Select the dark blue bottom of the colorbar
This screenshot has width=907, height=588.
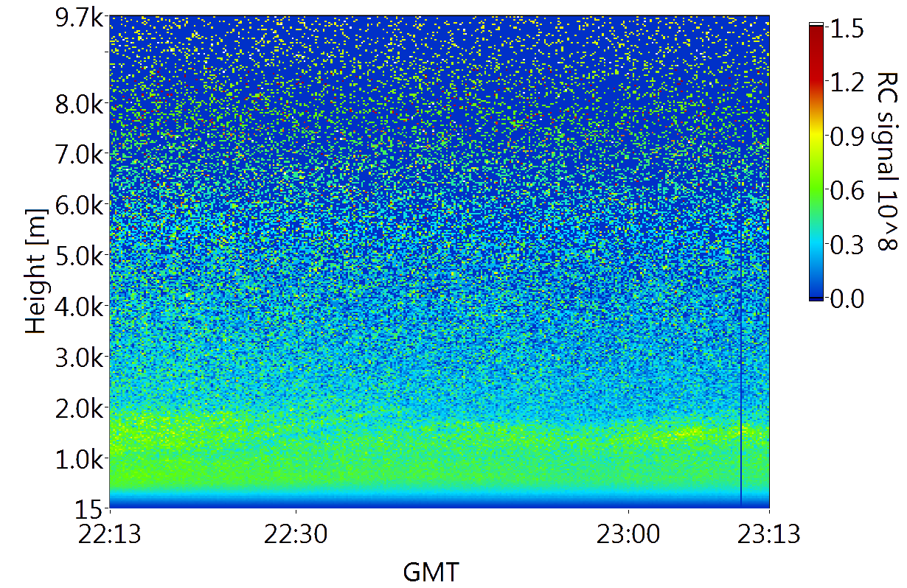[x=815, y=295]
